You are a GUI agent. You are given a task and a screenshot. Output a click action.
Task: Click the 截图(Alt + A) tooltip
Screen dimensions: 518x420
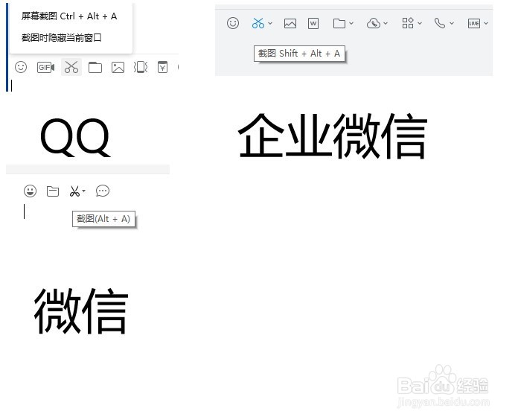pos(103,219)
